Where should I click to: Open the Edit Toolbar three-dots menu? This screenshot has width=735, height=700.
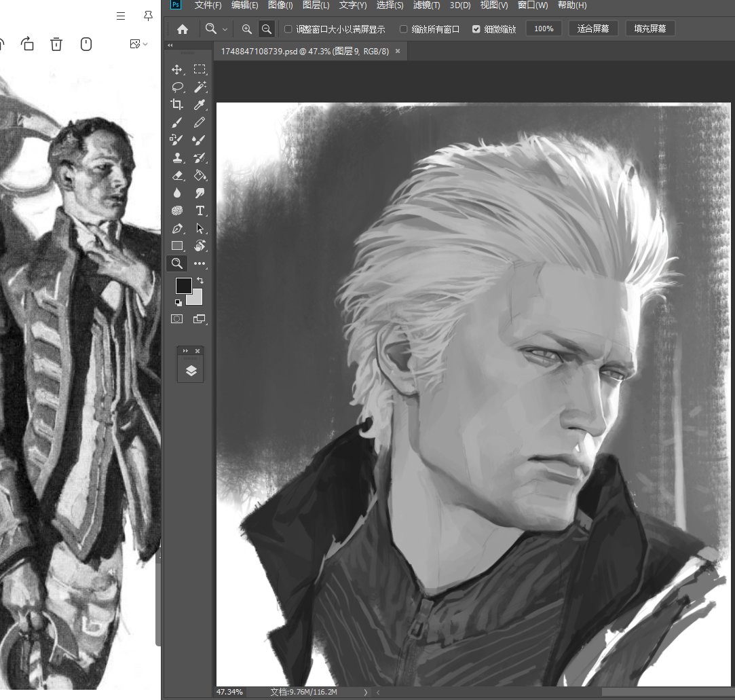200,263
